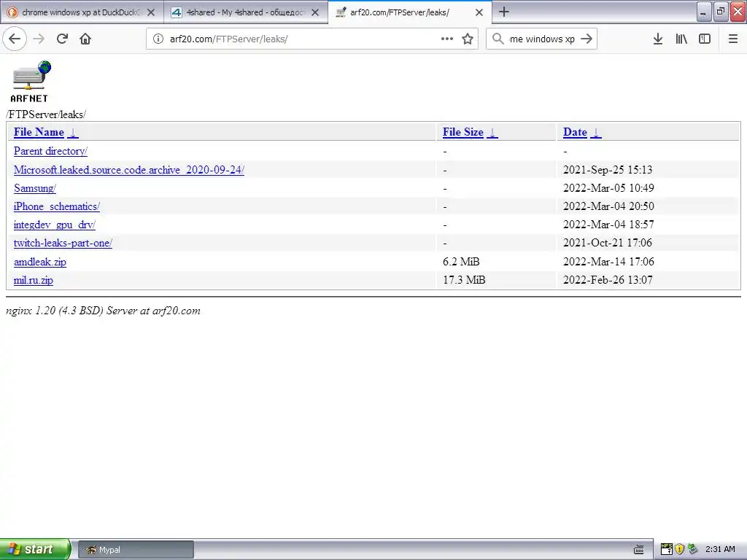Click the forward navigation arrow
The height and width of the screenshot is (560, 747).
click(x=39, y=39)
